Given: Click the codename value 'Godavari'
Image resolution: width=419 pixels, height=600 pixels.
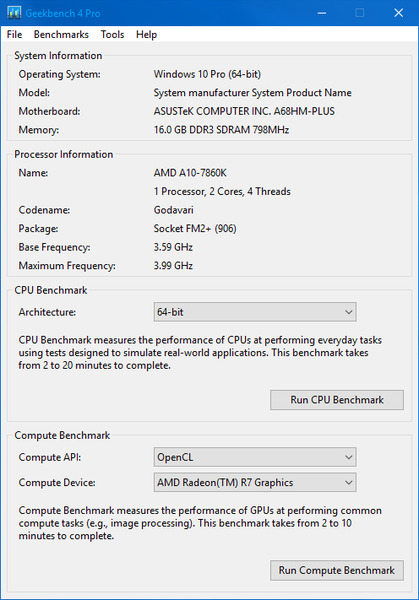Looking at the screenshot, I should click(174, 210).
